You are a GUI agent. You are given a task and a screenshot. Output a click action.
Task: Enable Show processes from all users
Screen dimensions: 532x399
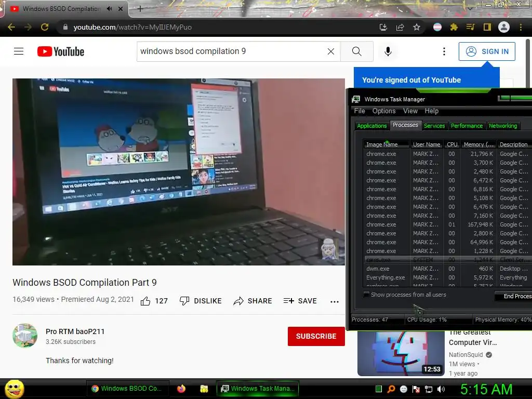coord(366,295)
